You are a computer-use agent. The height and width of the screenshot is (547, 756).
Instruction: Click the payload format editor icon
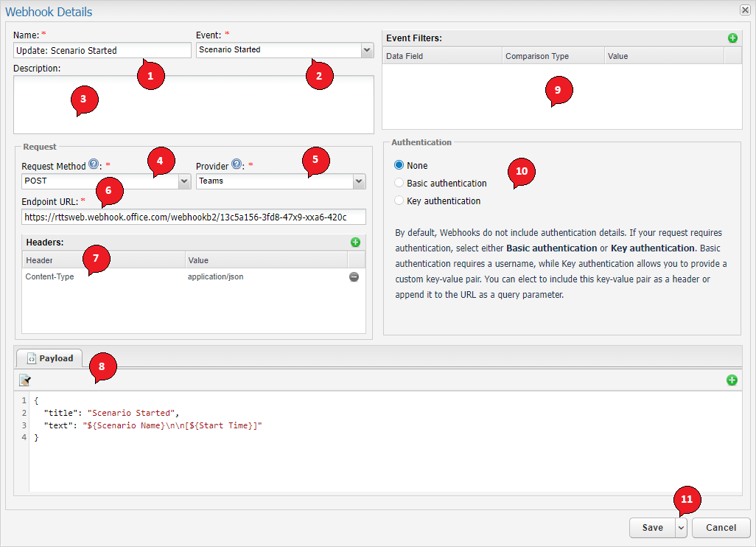tap(25, 380)
